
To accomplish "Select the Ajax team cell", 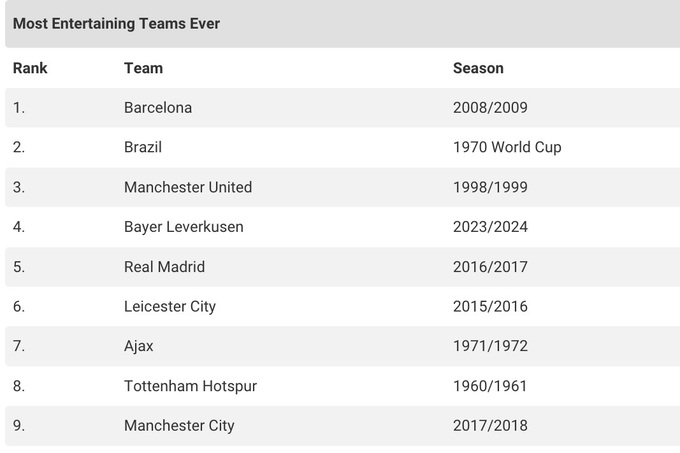I will 139,346.
